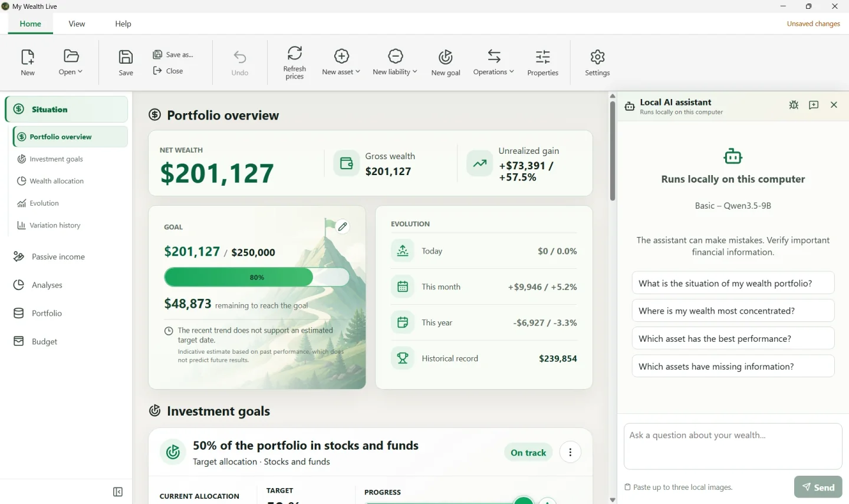Create a new file with New icon
The height and width of the screenshot is (504, 849).
click(x=28, y=62)
